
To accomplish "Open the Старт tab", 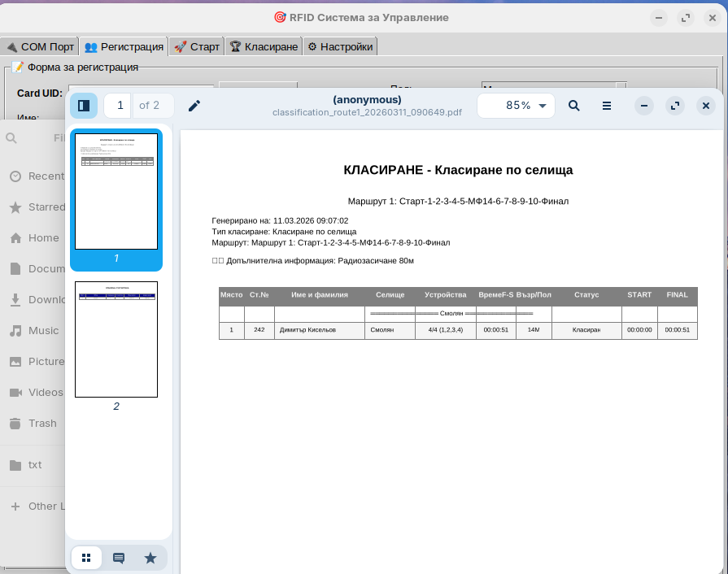I will [x=197, y=46].
